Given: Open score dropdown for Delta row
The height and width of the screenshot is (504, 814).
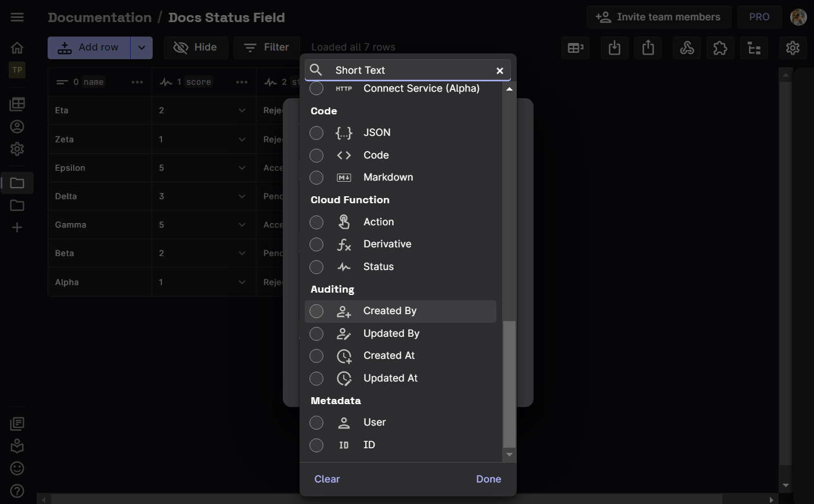Looking at the screenshot, I should pos(242,196).
